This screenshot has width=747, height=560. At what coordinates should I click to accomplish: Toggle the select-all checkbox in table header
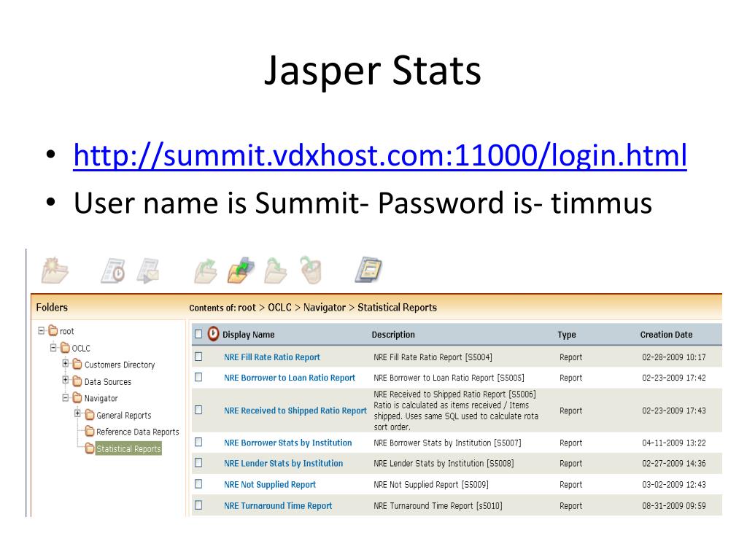198,334
